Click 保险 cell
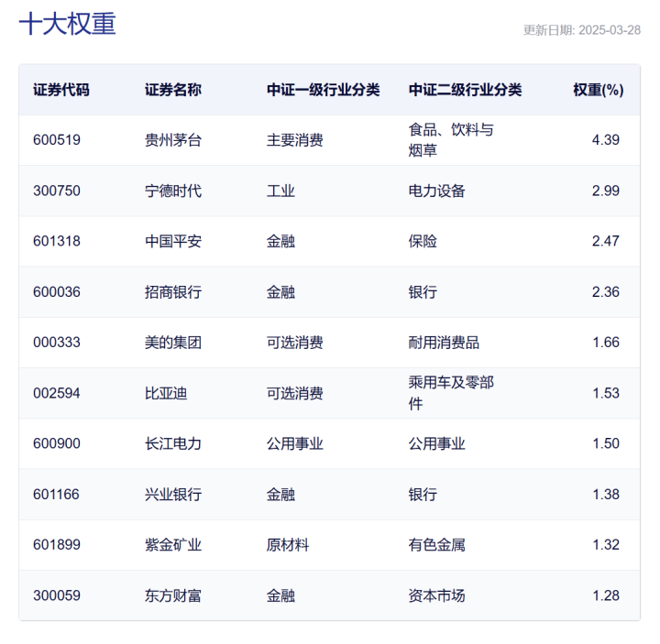Viewport: 660px width, 644px height. coord(423,242)
